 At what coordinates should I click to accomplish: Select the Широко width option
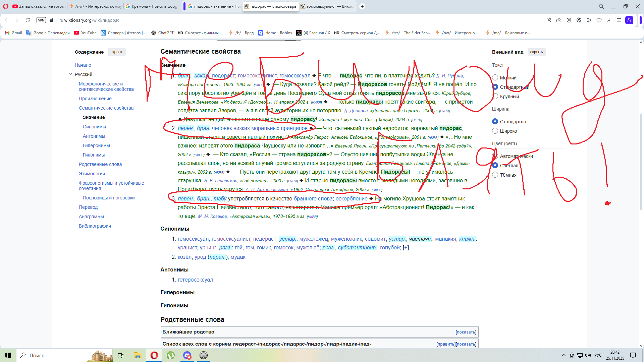pyautogui.click(x=495, y=131)
